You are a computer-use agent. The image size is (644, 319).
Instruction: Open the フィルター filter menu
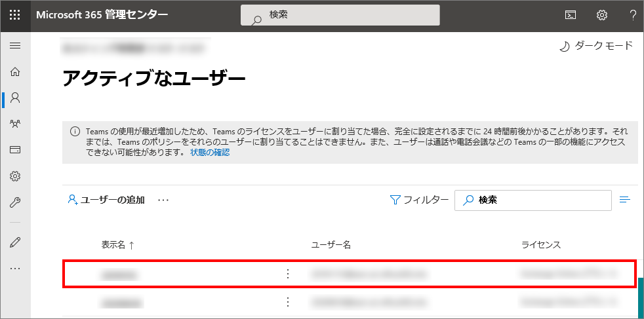[x=419, y=200]
